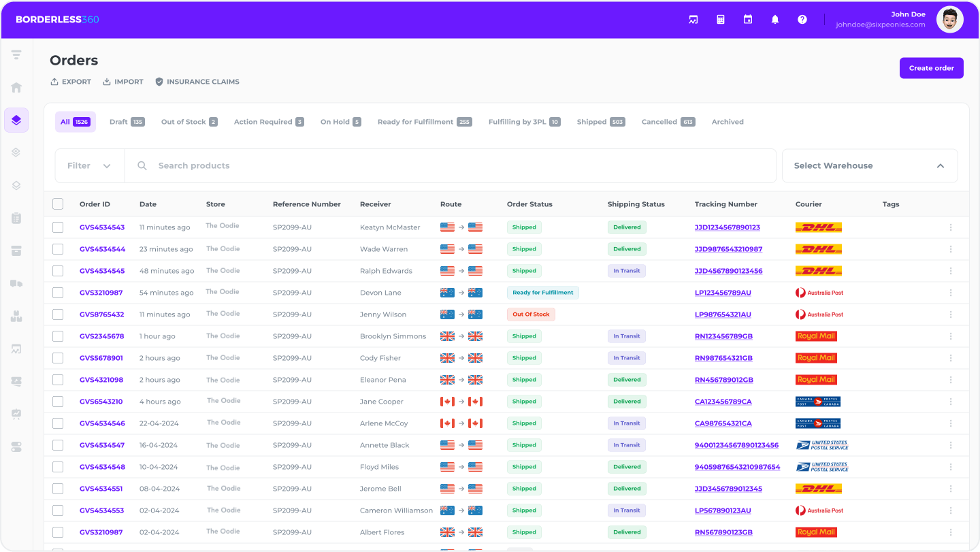The image size is (980, 552).
Task: Open the calculator icon in header
Action: pos(721,20)
